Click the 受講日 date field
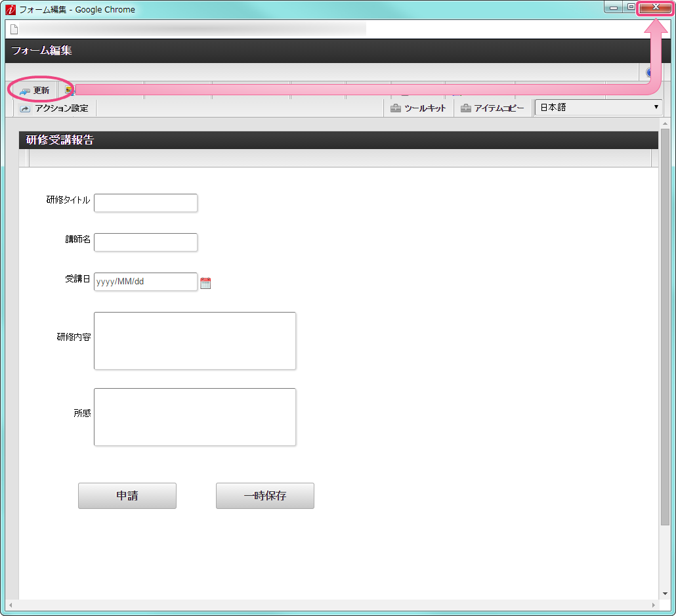The width and height of the screenshot is (676, 616). (146, 281)
